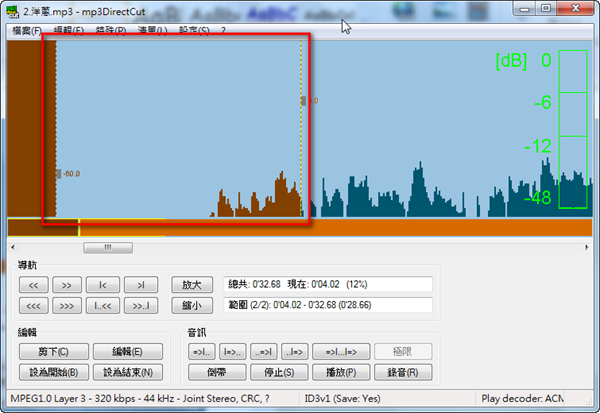
Task: Click the horizontal scrollbar thumb
Action: pyautogui.click(x=108, y=248)
